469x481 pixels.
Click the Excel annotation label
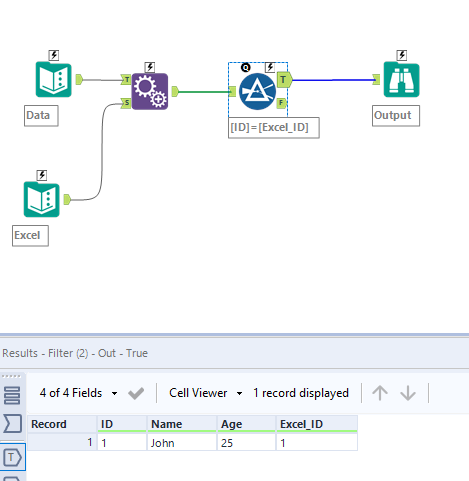(30, 236)
